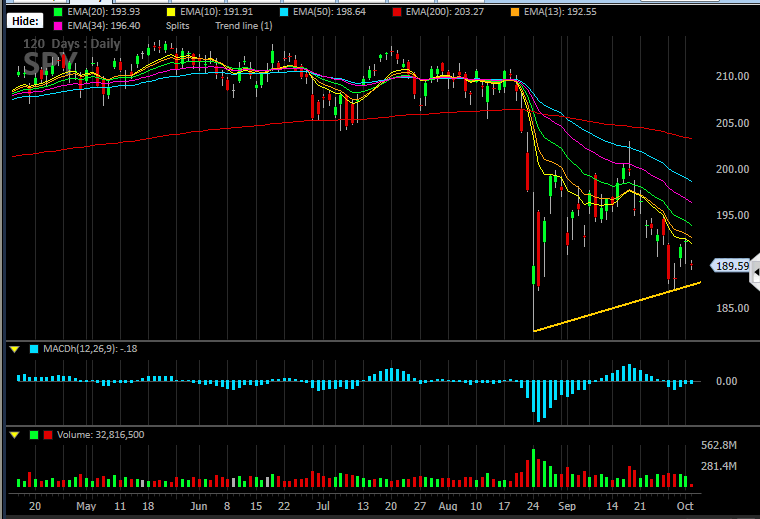The width and height of the screenshot is (760, 519).
Task: Click the orange EMA(13) color swatch
Action: click(x=515, y=12)
